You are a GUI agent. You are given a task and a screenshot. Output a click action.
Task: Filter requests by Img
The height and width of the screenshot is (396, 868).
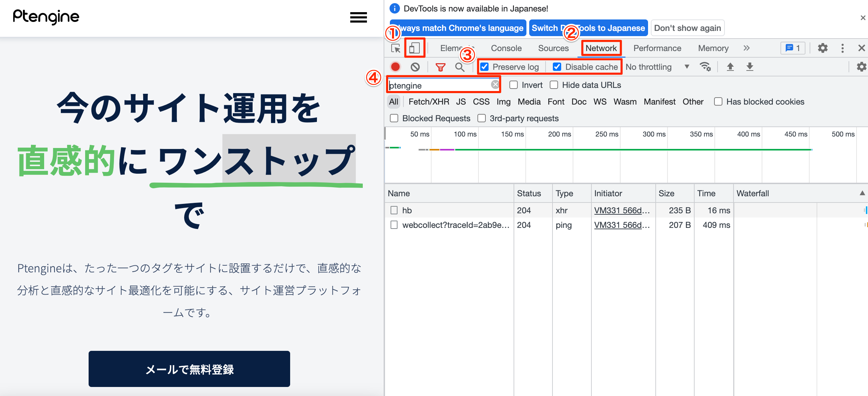click(x=503, y=101)
